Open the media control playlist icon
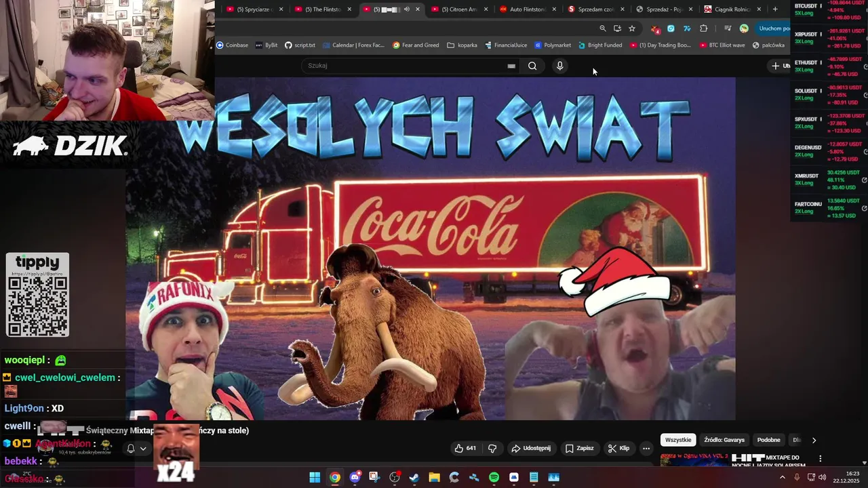868x488 pixels. pyautogui.click(x=728, y=28)
